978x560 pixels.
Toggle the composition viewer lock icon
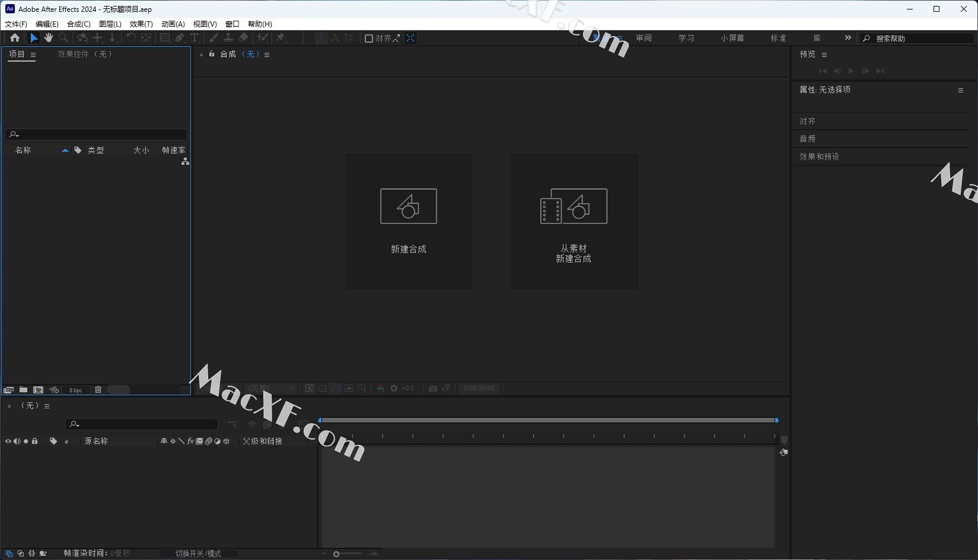[x=212, y=54]
